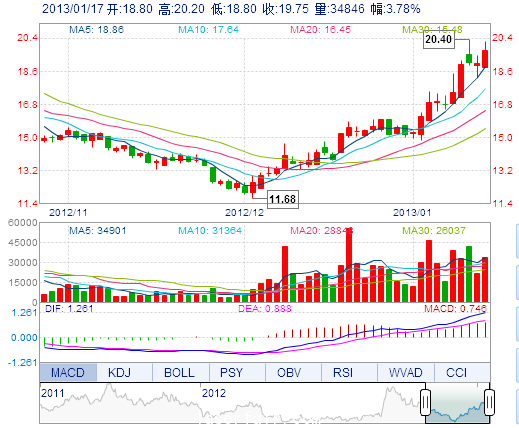Click the last red candlestick on price chart
The image size is (519, 428).
coord(485,59)
